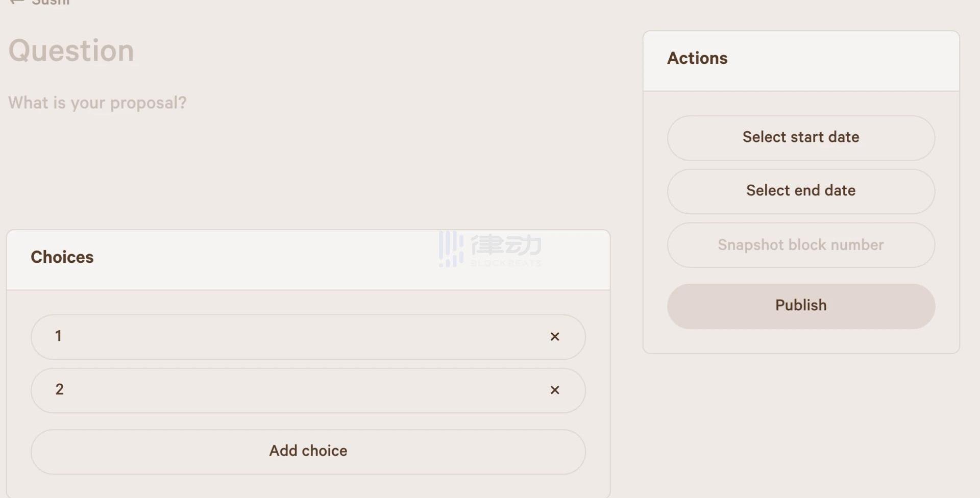
Task: Click the Choices panel heading
Action: click(62, 257)
